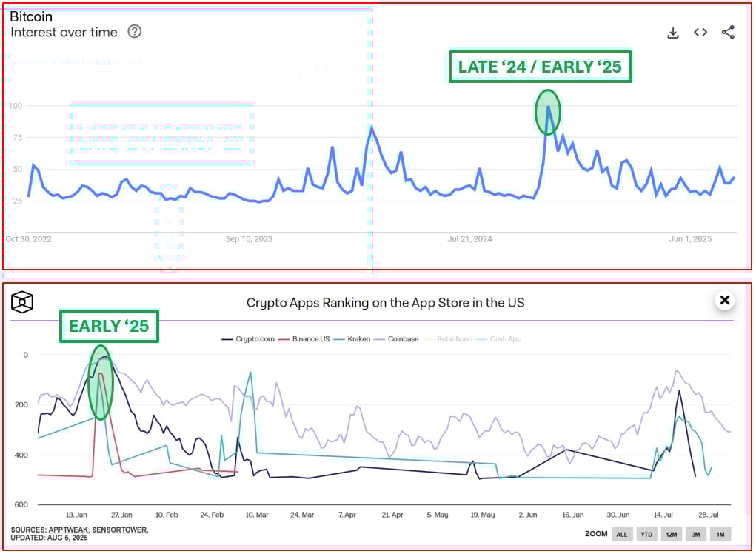756x554 pixels.
Task: Click the "24. Mar" axis label
Action: pyautogui.click(x=302, y=515)
